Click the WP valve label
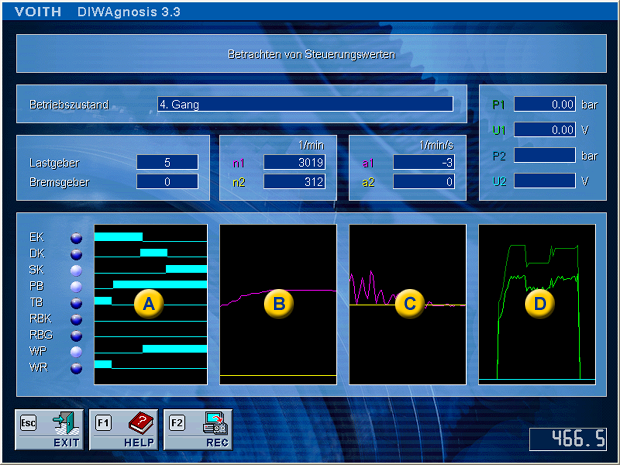Image resolution: width=620 pixels, height=465 pixels. 38,351
